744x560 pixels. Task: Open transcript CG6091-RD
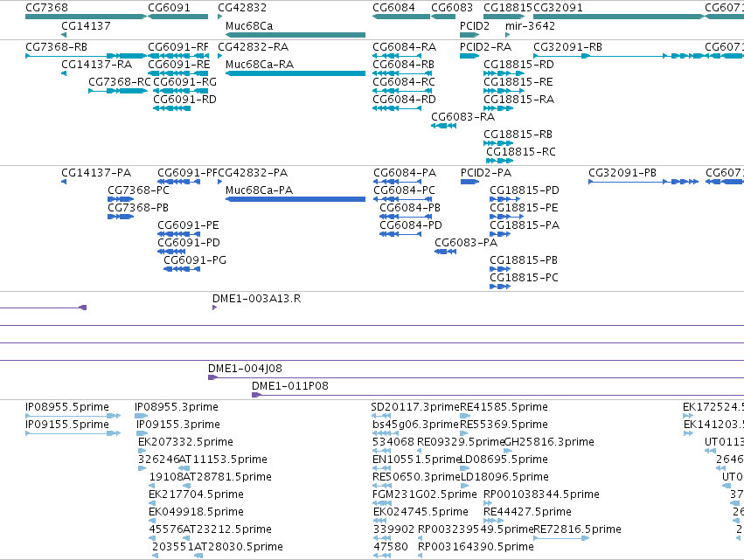pyautogui.click(x=184, y=100)
